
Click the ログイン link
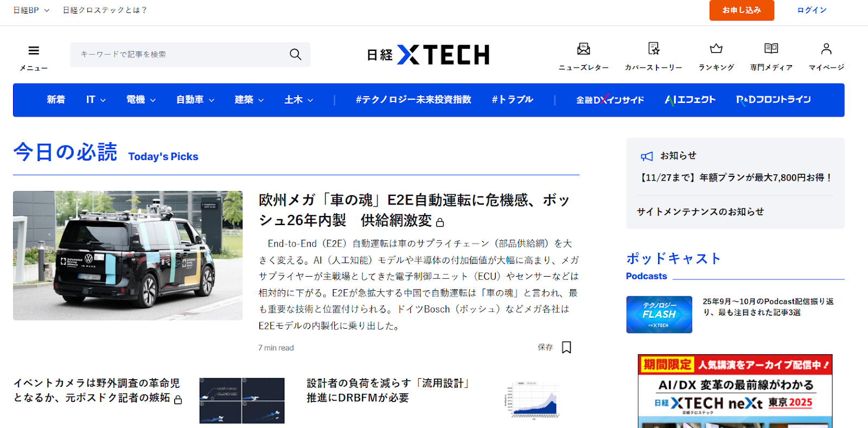(x=812, y=10)
